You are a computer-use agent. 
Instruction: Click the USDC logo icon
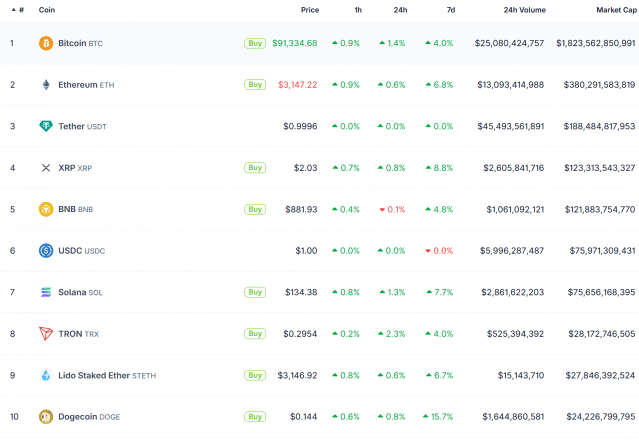pos(45,251)
